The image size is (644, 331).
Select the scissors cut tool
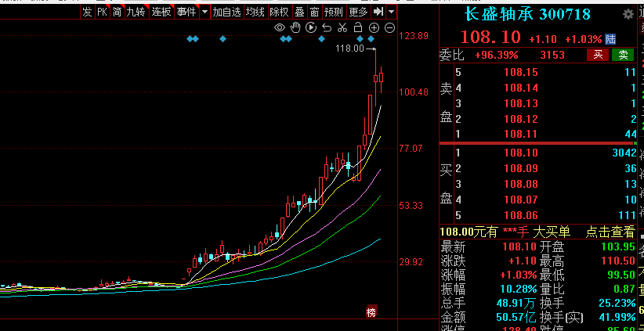[x=342, y=27]
